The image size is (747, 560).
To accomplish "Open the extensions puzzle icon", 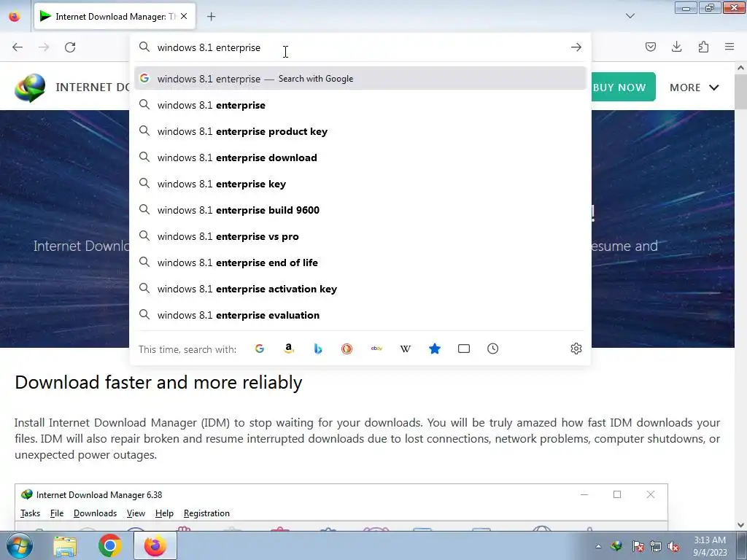I will (703, 47).
